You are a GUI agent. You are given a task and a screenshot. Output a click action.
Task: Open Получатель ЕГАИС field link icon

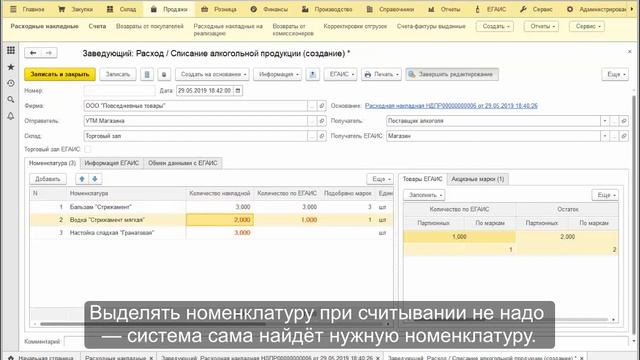point(624,136)
